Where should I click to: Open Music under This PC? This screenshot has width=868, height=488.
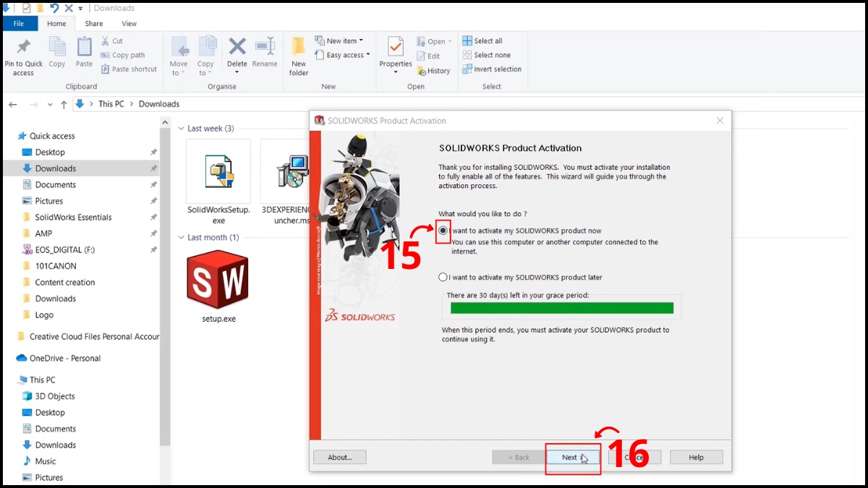[46, 461]
